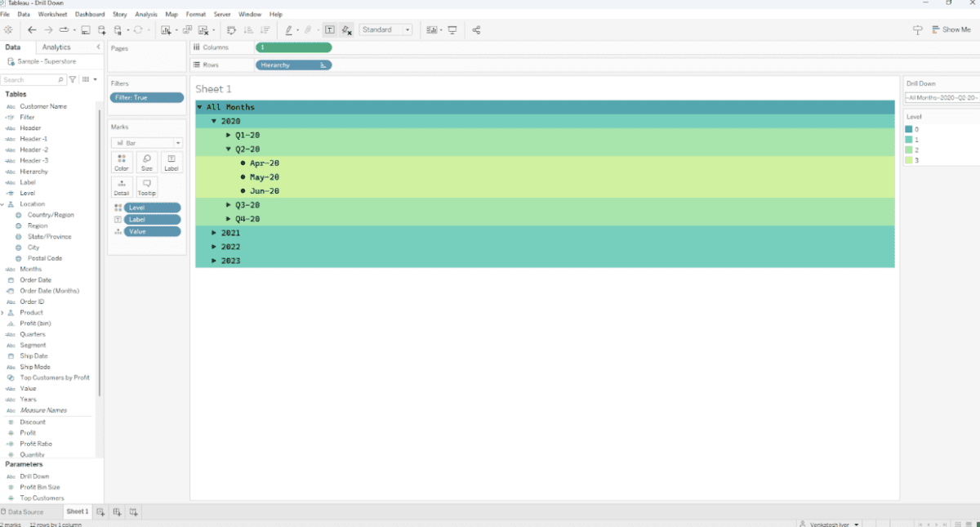This screenshot has height=527, width=980.
Task: Click the filter fields funnel icon
Action: coord(73,80)
